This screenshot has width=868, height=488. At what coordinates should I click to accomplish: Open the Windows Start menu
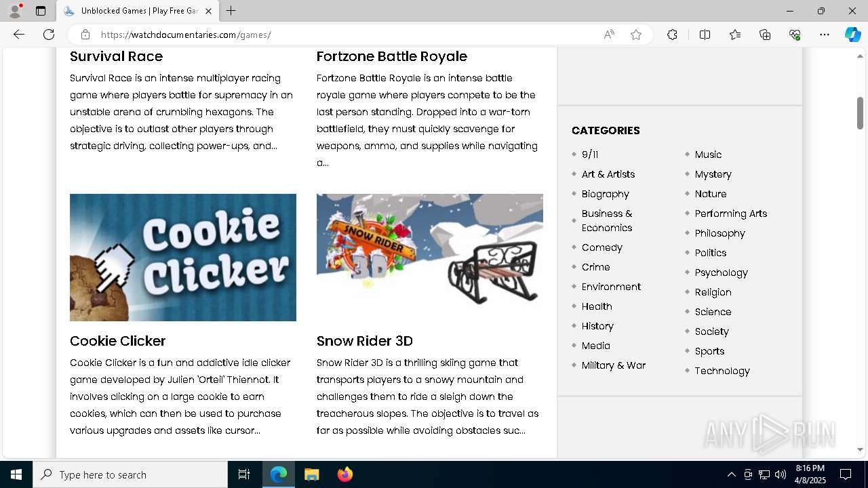[x=16, y=474]
